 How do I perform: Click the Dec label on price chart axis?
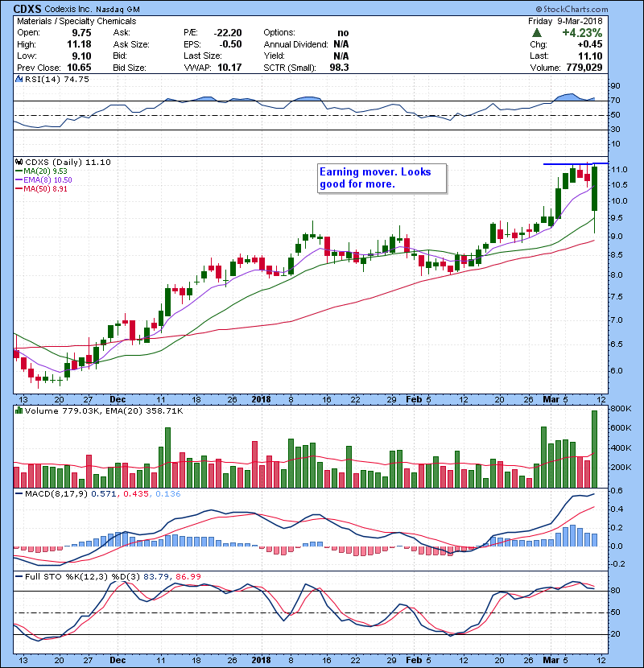tap(118, 400)
